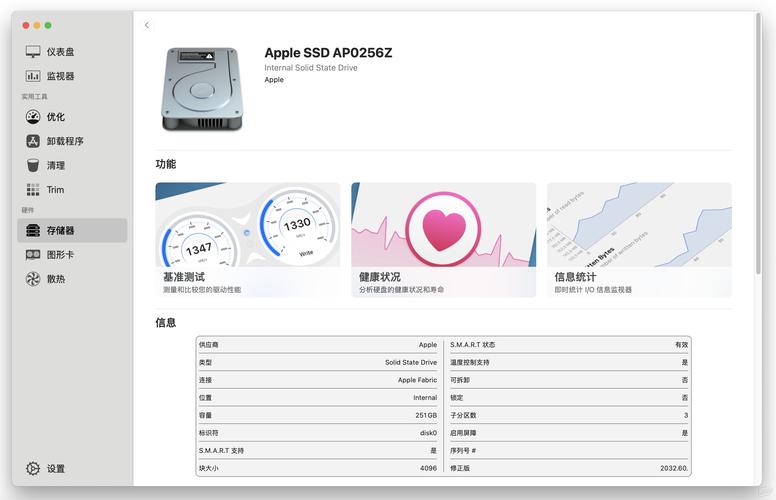This screenshot has height=500, width=776.
Task: Click the S.M.A.R.T 支持 row label
Action: (221, 450)
